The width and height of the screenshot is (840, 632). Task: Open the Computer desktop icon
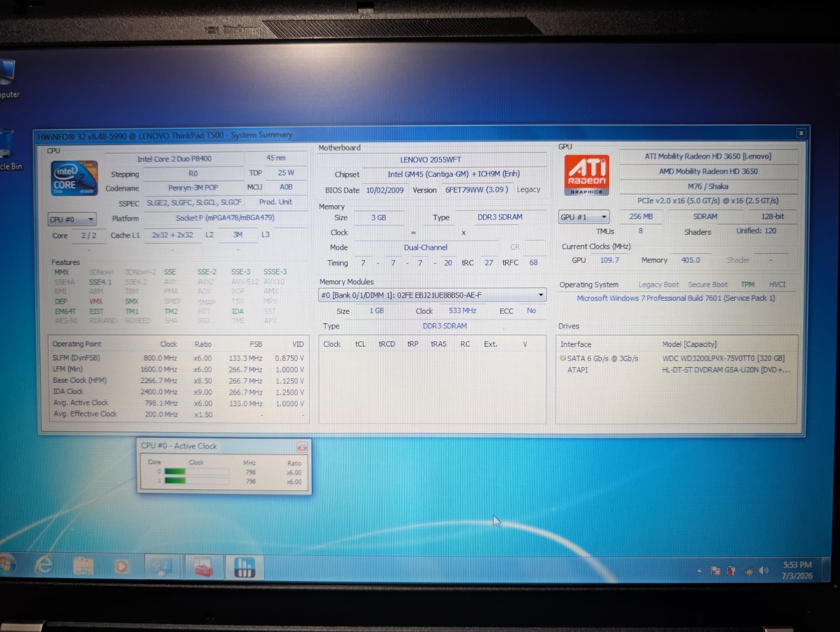9,79
